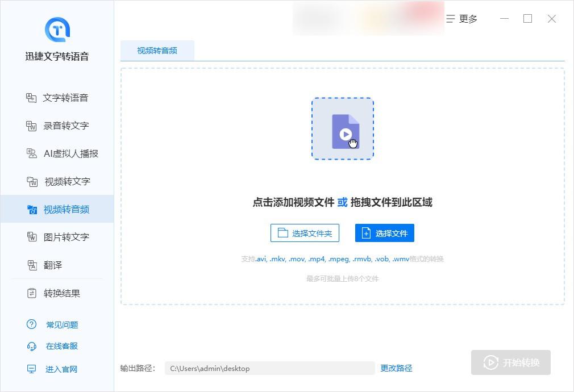Click the add-file icon in 选择文件
Screen dimensions: 574x392
366,233
